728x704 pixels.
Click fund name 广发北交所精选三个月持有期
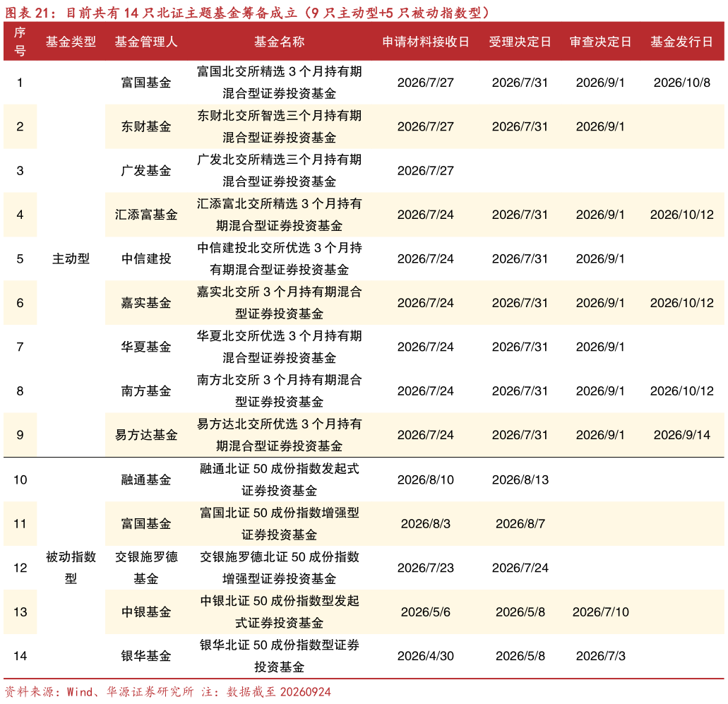(x=279, y=160)
